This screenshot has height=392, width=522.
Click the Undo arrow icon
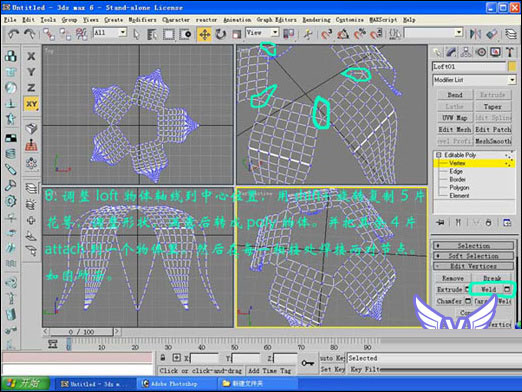click(13, 33)
